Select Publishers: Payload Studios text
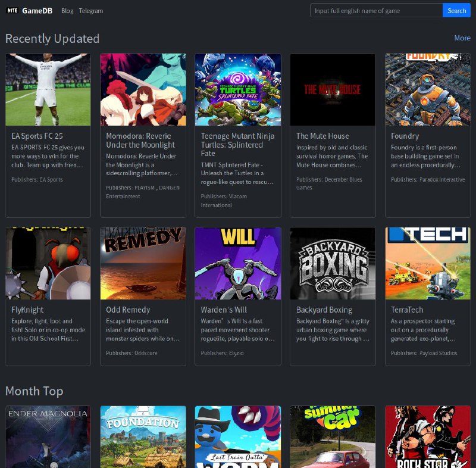The height and width of the screenshot is (468, 476). coord(424,353)
